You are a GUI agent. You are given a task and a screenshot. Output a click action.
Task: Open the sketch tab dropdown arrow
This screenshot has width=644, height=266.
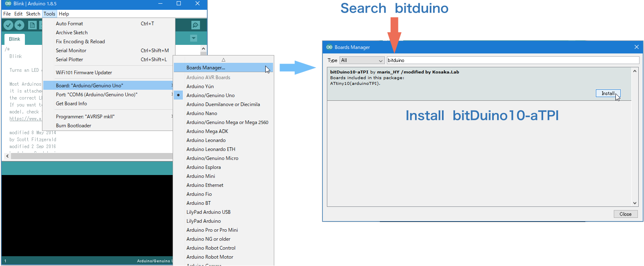pyautogui.click(x=194, y=38)
